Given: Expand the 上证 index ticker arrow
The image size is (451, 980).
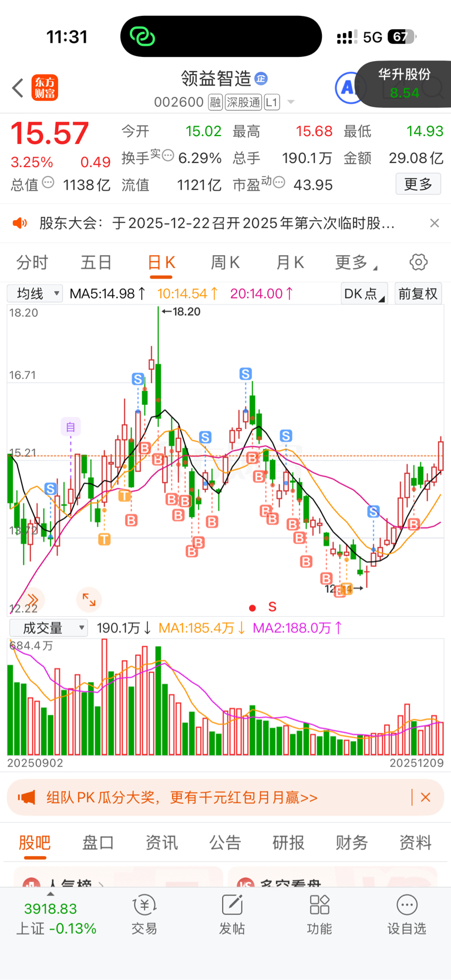Looking at the screenshot, I should point(51,894).
